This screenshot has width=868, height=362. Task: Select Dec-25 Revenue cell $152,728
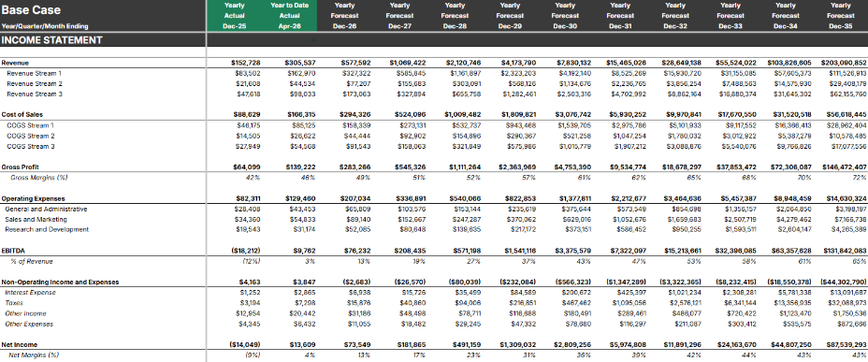tap(246, 63)
